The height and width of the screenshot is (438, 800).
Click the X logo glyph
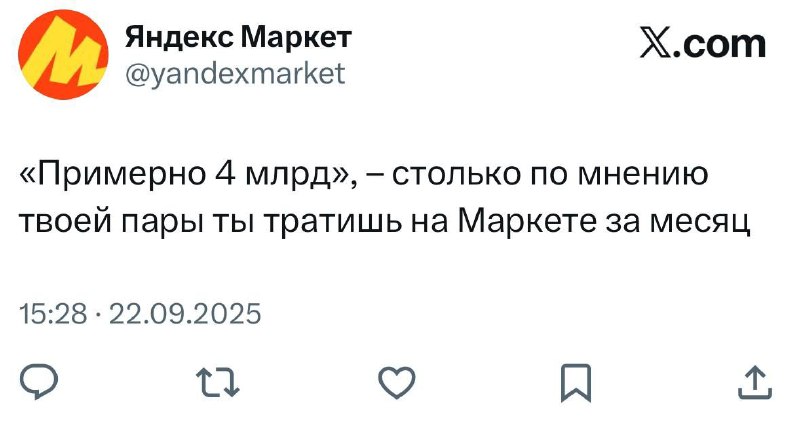[x=656, y=44]
